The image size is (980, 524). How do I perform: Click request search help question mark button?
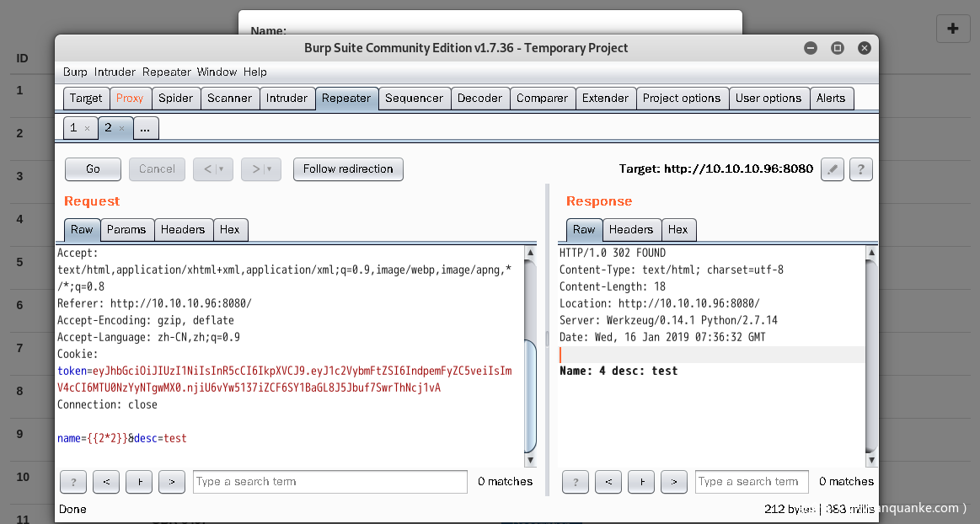click(x=73, y=482)
